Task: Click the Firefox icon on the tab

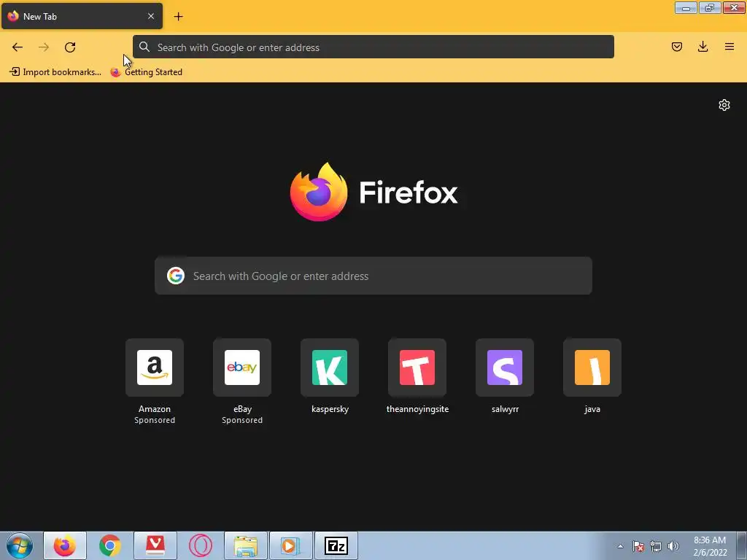Action: (x=13, y=16)
